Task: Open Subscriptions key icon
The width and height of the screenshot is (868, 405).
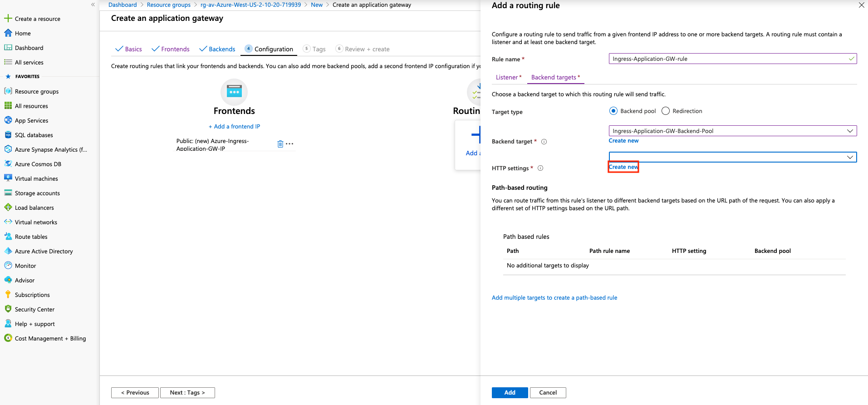Action: click(8, 295)
